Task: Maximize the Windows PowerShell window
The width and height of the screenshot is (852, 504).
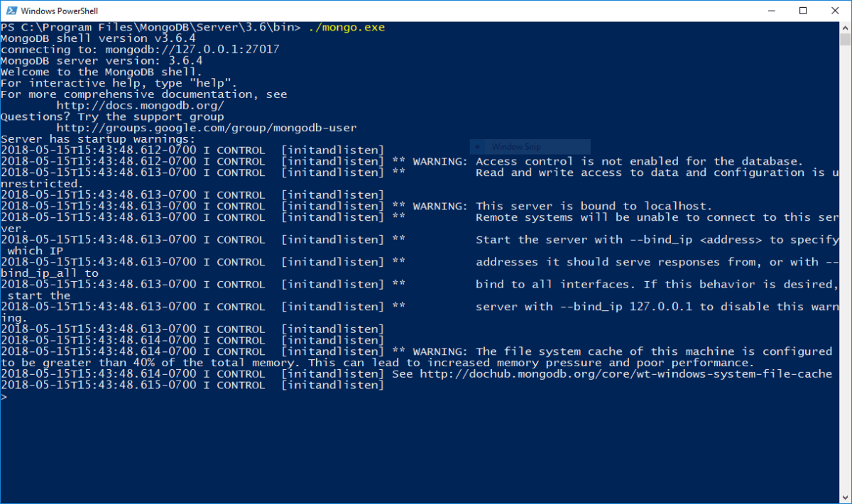Action: pos(803,11)
